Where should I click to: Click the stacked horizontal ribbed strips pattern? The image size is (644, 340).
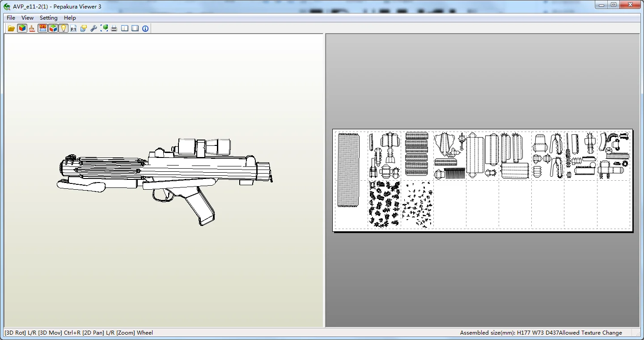417,154
